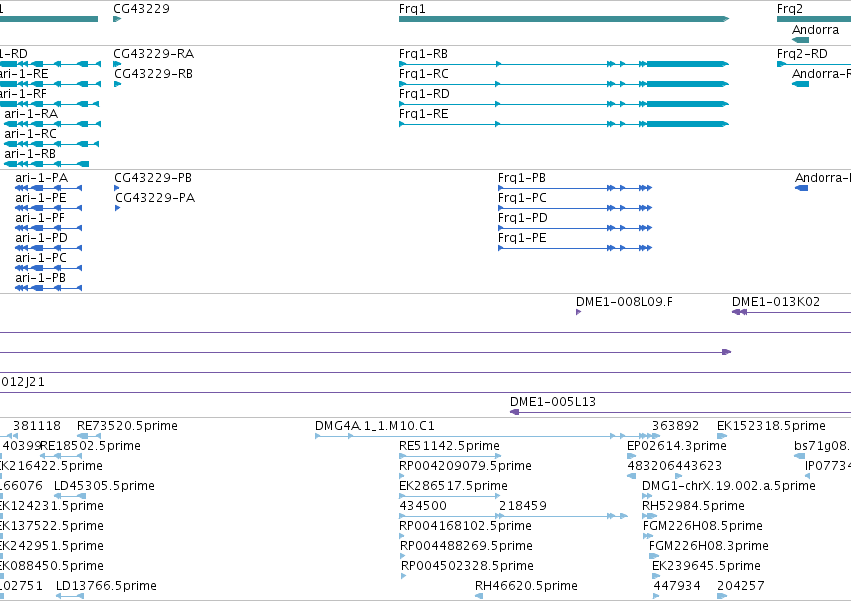Select the ari-1-PF protein label
This screenshot has width=851, height=601.
40,218
